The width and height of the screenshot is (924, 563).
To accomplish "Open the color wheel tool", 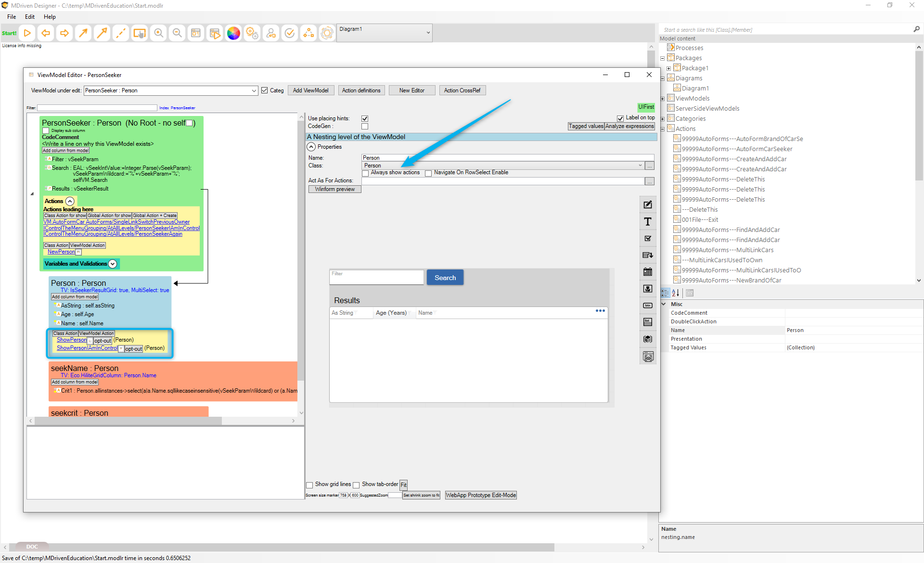I will tap(233, 33).
